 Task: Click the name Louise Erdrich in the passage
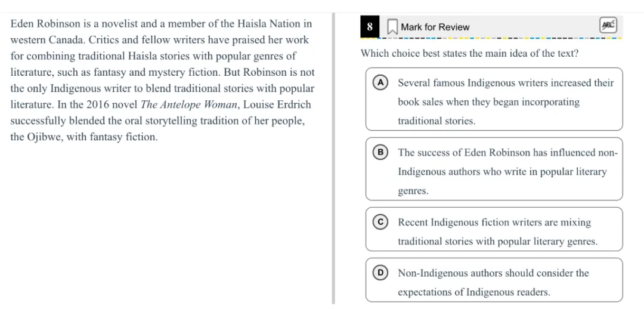tap(277, 105)
